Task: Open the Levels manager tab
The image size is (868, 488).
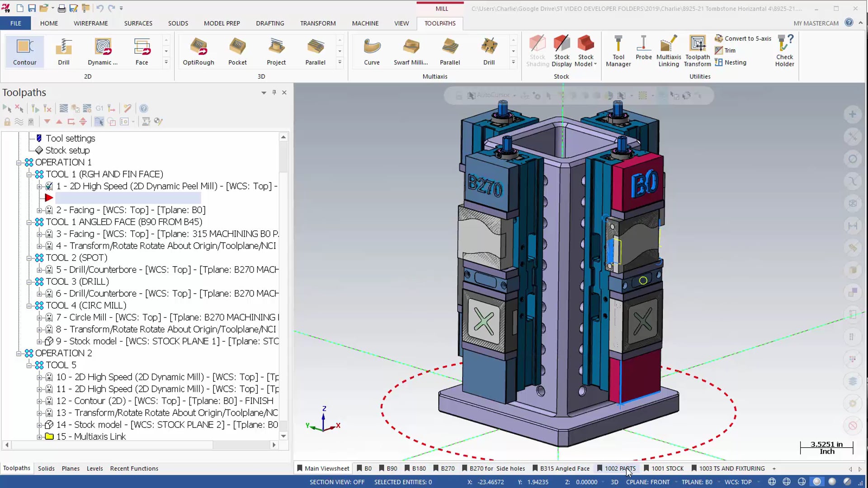Action: tap(94, 469)
